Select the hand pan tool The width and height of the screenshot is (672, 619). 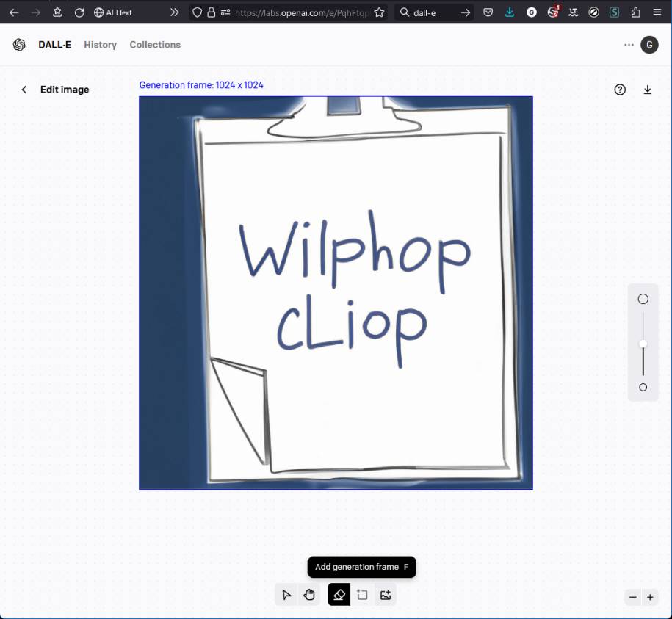click(309, 595)
